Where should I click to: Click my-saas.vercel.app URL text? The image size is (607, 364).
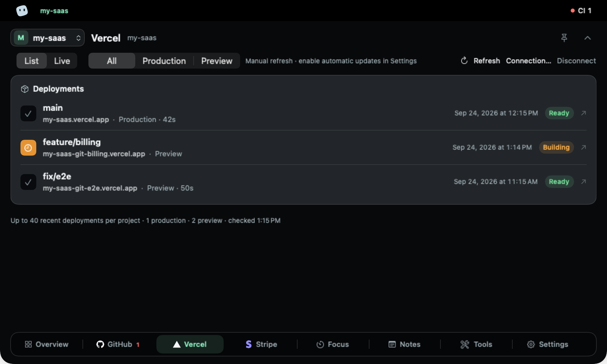point(76,120)
